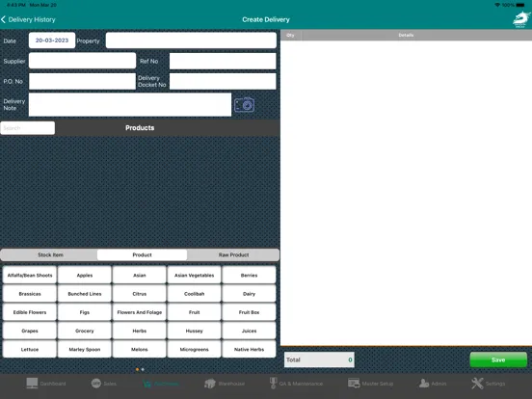
Task: Open the Master Setup section
Action: (x=370, y=384)
